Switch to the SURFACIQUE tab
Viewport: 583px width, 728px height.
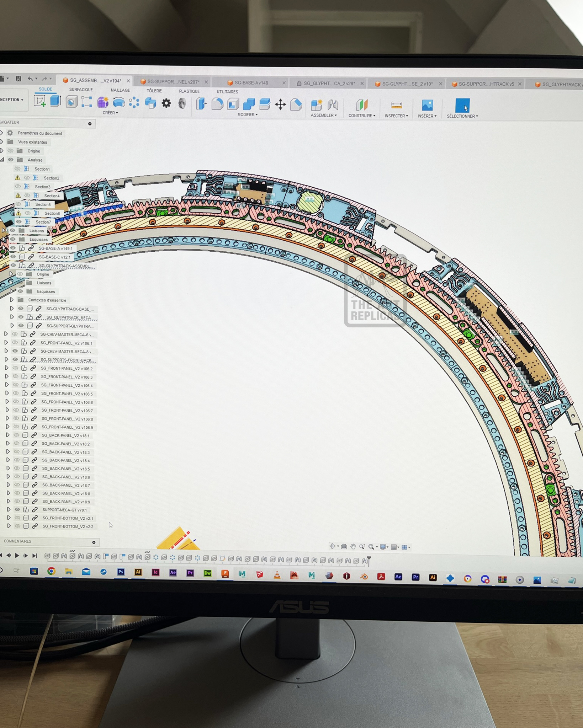click(x=81, y=90)
